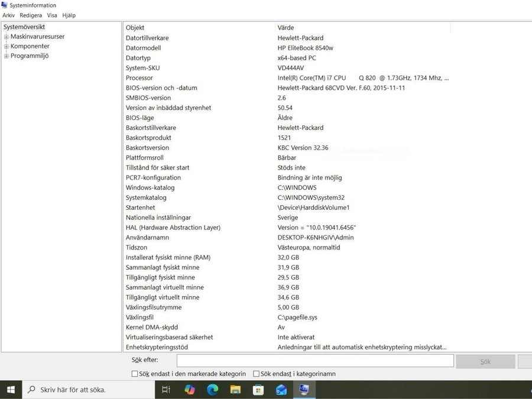Expand the Programmiljö tree node
The image size is (532, 399).
click(7, 56)
